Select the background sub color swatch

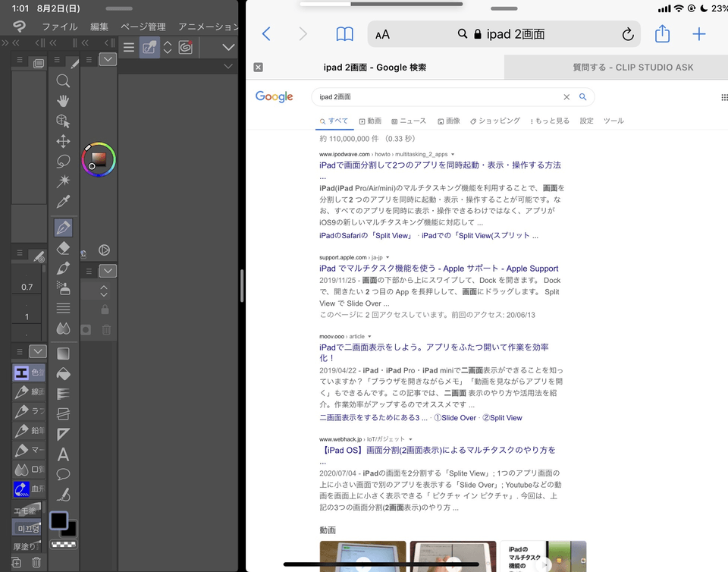(x=70, y=530)
